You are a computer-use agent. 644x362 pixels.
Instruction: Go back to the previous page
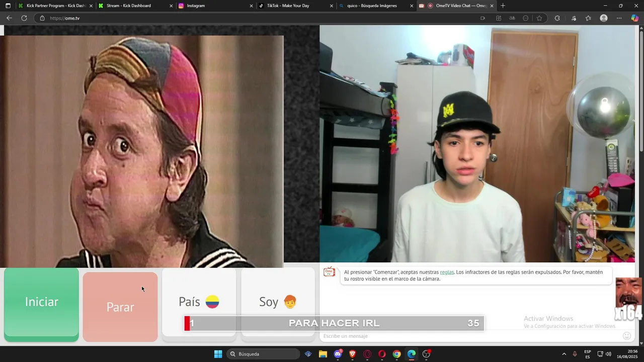9,18
